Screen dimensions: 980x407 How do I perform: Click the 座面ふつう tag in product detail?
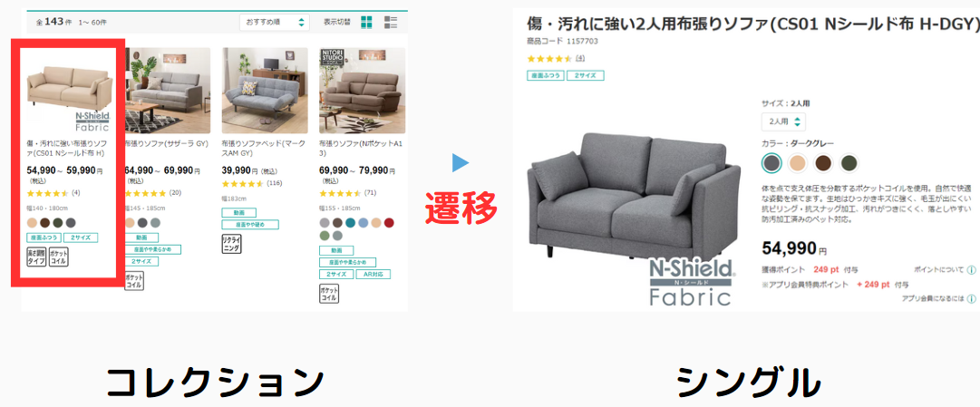click(545, 75)
